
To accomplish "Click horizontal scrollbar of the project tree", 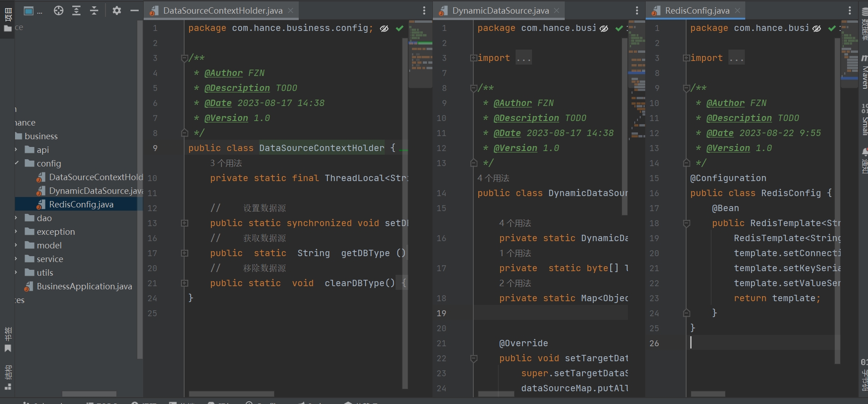I will click(89, 394).
